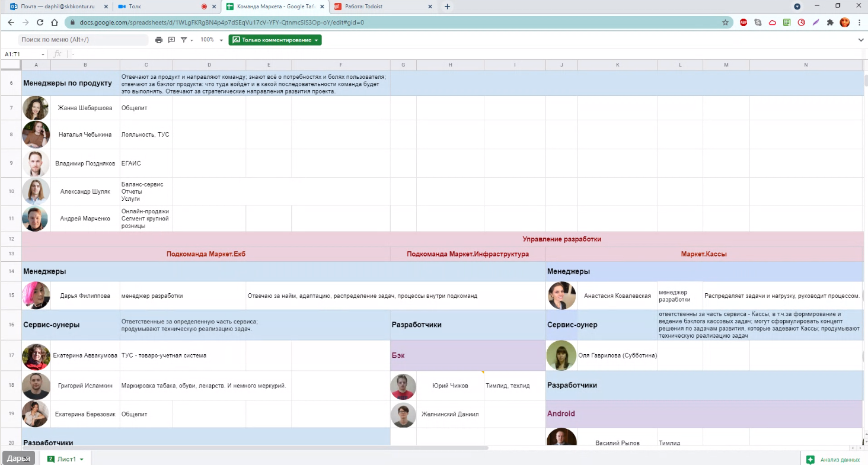This screenshot has width=868, height=465.
Task: Open the Анализ данных explore panel
Action: pos(834,459)
